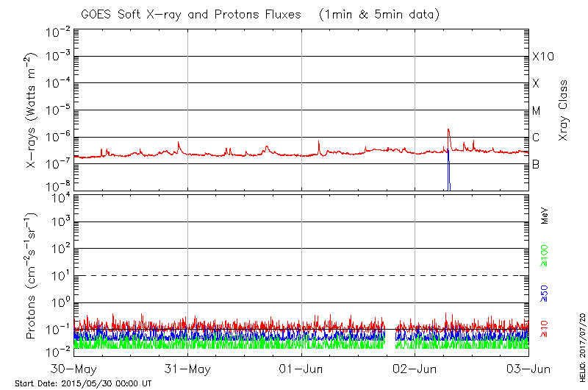Click the green ≥100 MeV legend label
The width and height of the screenshot is (588, 390).
tap(545, 255)
